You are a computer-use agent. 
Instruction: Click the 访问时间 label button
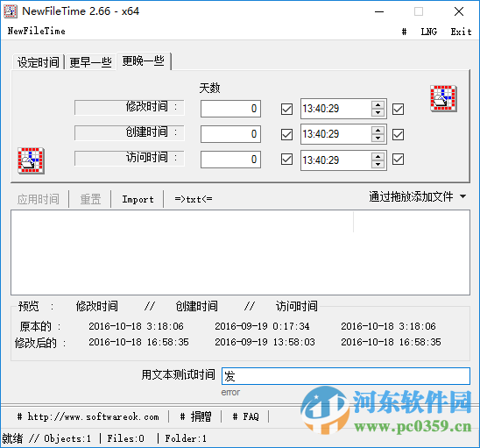click(129, 158)
